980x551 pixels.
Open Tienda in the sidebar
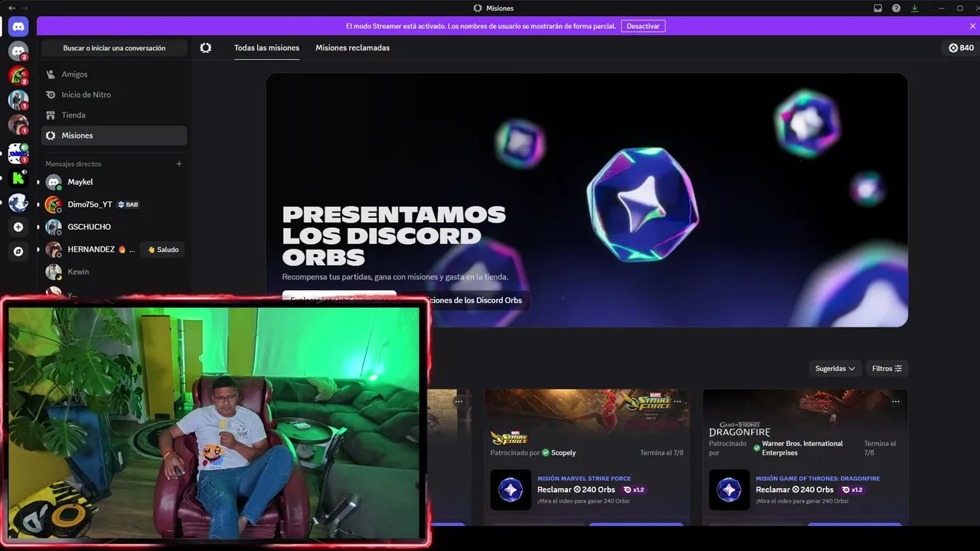click(x=114, y=115)
